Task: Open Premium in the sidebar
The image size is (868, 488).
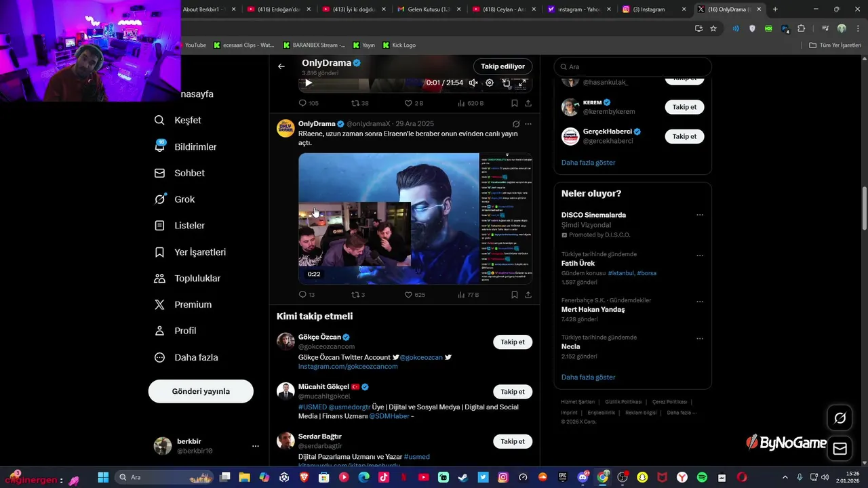Action: pos(184,305)
